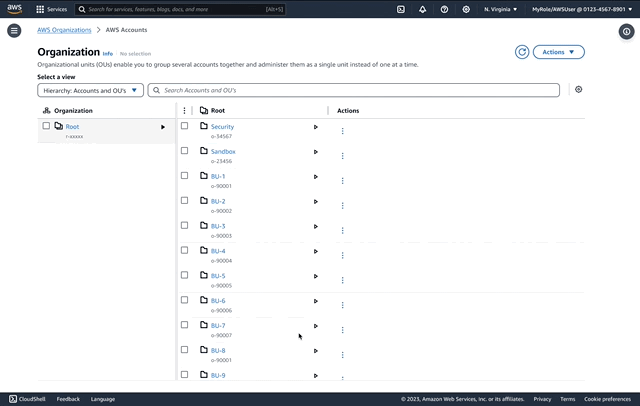Tick the BU-5 checkbox

click(184, 275)
